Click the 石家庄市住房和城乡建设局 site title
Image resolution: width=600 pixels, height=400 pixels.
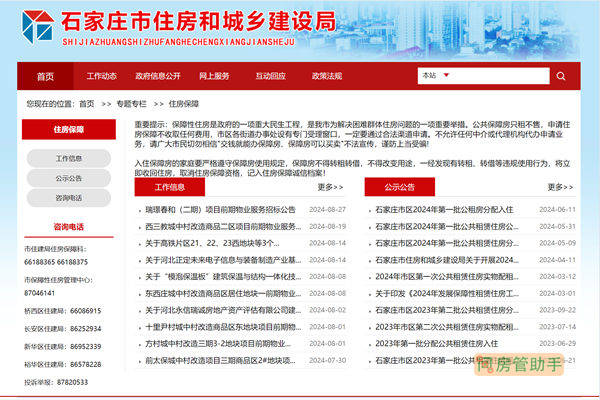coord(198,21)
